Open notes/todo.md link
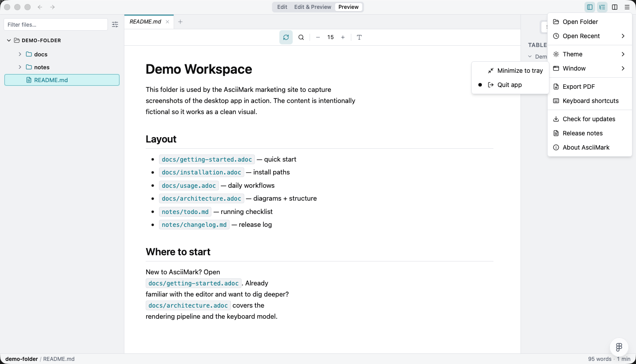The width and height of the screenshot is (636, 364). click(x=185, y=212)
